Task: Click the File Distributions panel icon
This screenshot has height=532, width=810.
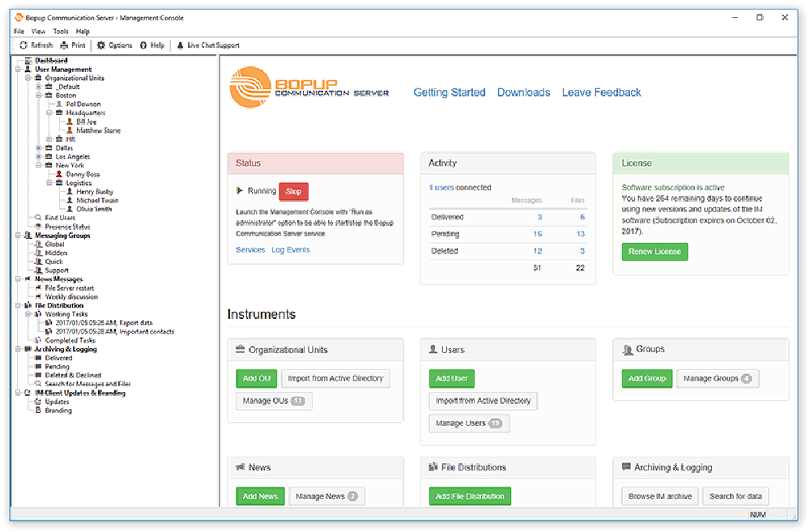Action: tap(433, 467)
